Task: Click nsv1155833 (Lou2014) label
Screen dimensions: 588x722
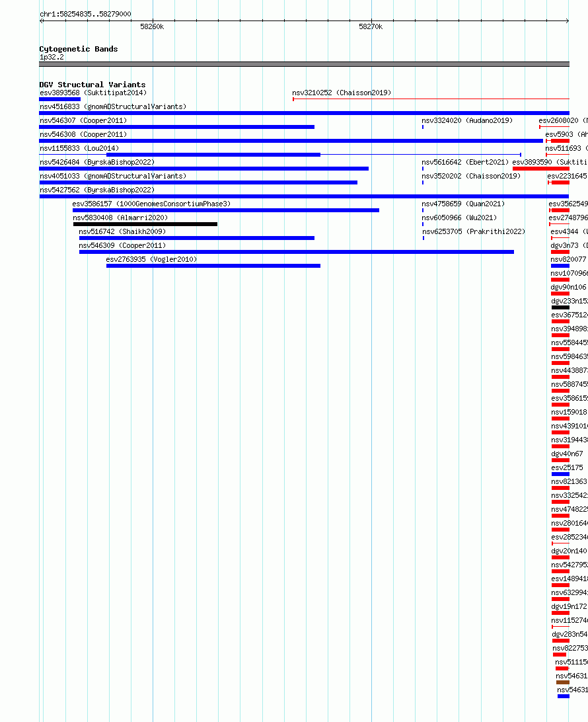Action: tap(79, 148)
